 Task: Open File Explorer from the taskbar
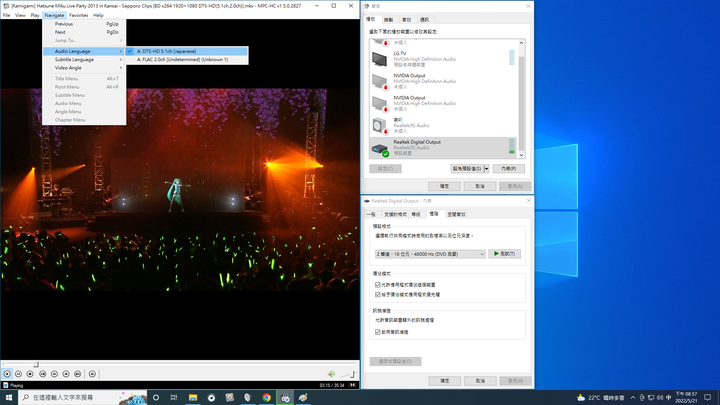tap(193, 398)
